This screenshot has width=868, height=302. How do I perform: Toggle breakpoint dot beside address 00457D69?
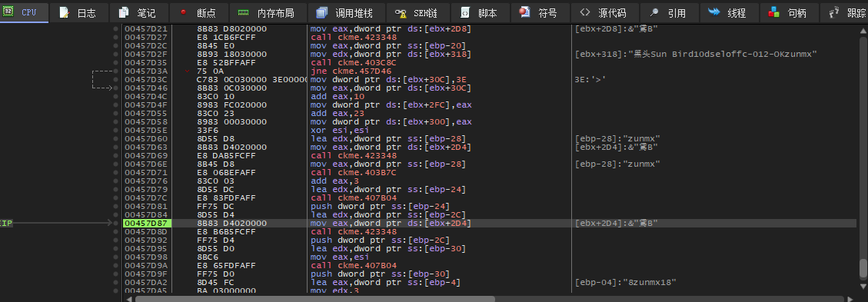pyautogui.click(x=115, y=155)
